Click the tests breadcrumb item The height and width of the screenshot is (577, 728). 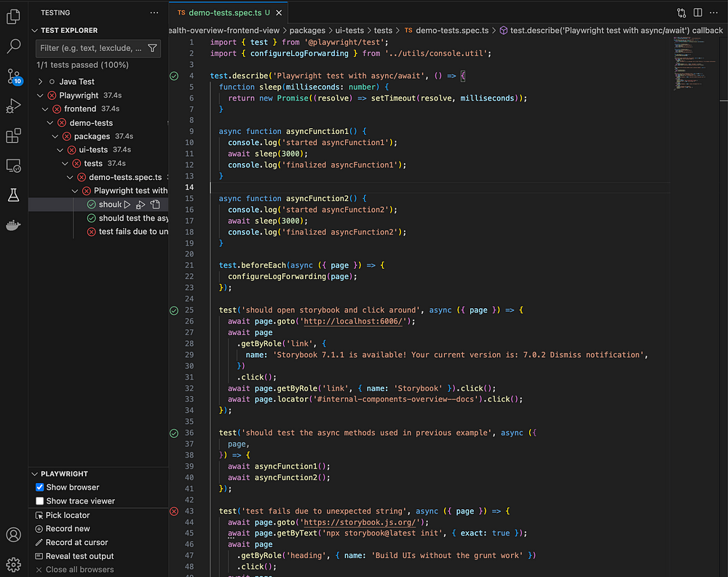tap(383, 30)
